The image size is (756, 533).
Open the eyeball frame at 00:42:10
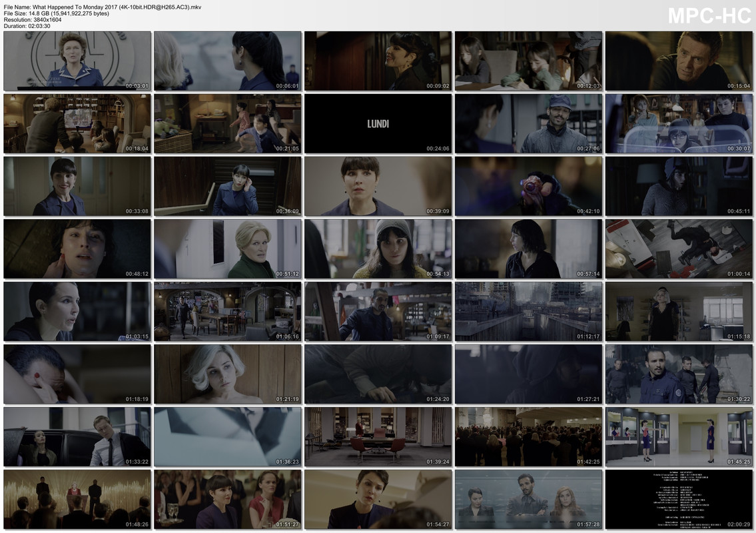coord(528,186)
